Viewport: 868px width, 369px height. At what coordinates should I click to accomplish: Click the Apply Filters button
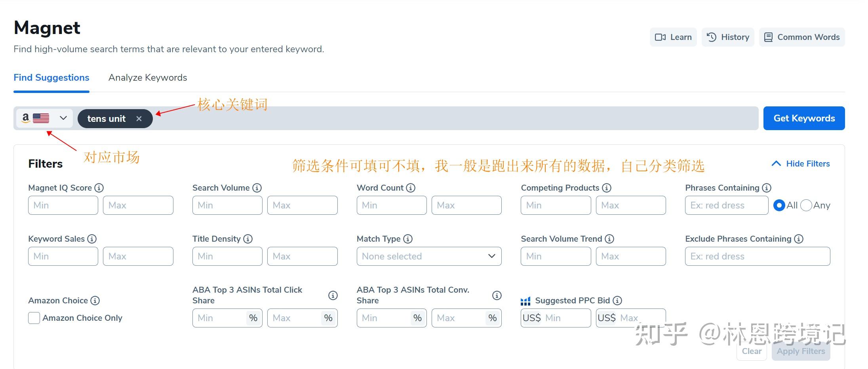pyautogui.click(x=801, y=351)
